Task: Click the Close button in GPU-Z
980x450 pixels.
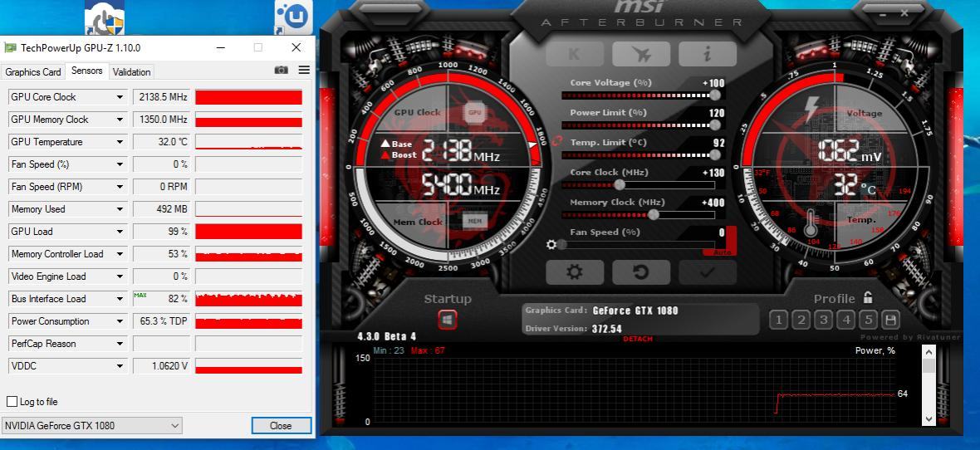Action: coord(282,426)
